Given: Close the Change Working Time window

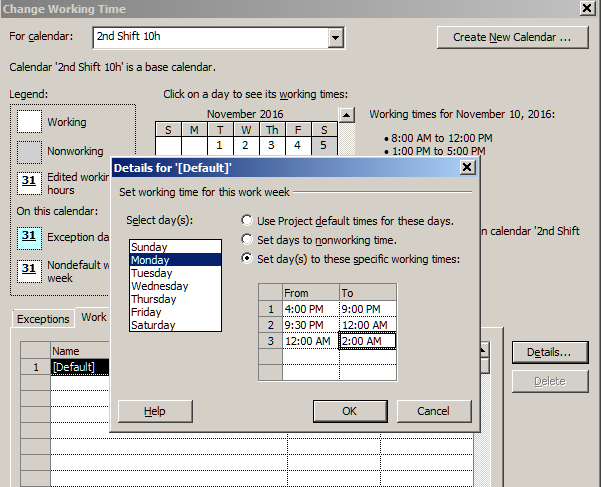Looking at the screenshot, I should point(587,8).
